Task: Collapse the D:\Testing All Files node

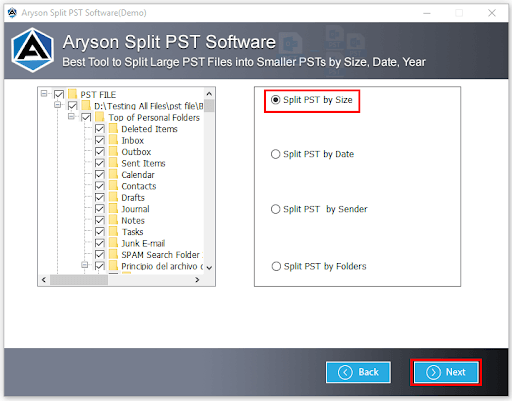Action: 57,105
